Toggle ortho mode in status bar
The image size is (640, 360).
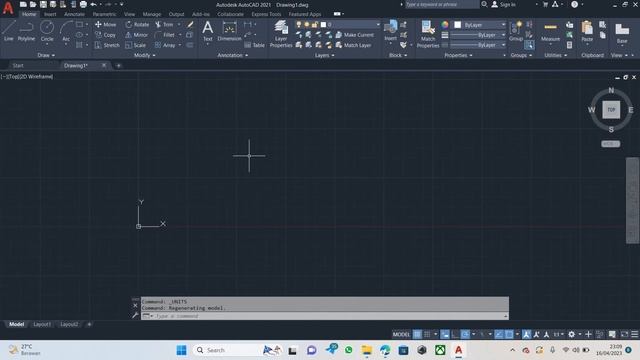coord(455,334)
